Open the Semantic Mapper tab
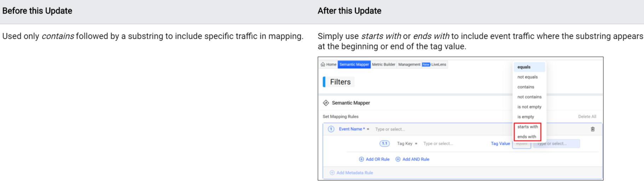Viewport: 644px width, 186px height. (354, 65)
